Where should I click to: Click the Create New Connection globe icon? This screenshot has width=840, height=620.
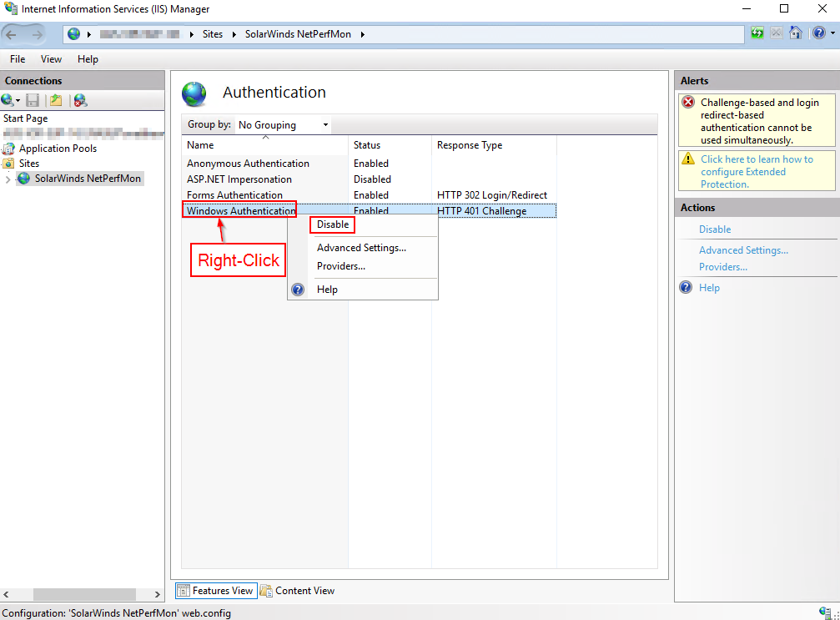[x=8, y=100]
